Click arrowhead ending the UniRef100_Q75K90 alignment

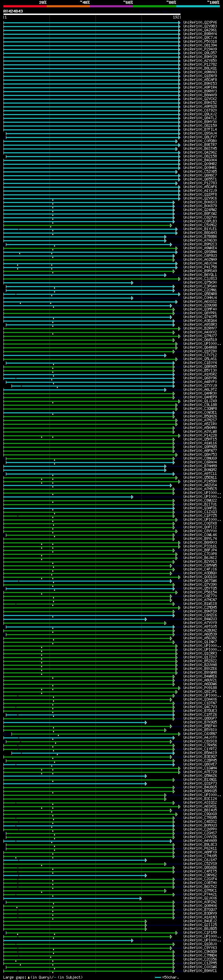[x=132, y=283]
